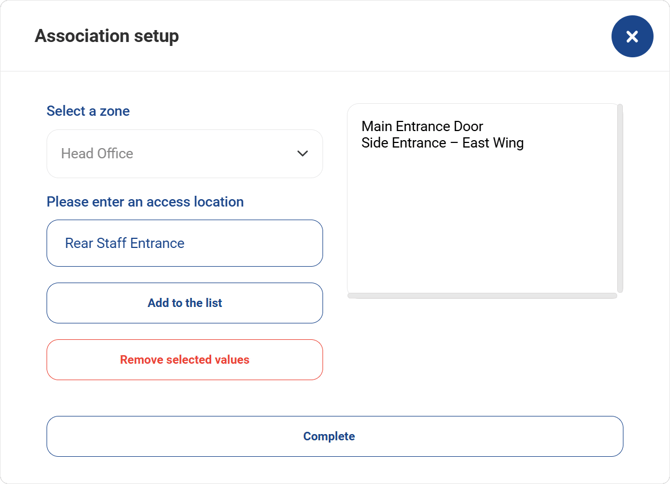Click the word Complete at dialog bottom
670x484 pixels.
pyautogui.click(x=329, y=436)
